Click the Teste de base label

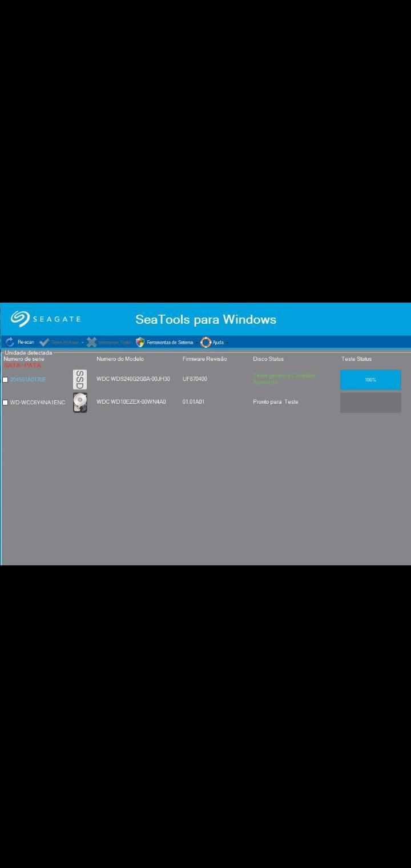pos(65,343)
